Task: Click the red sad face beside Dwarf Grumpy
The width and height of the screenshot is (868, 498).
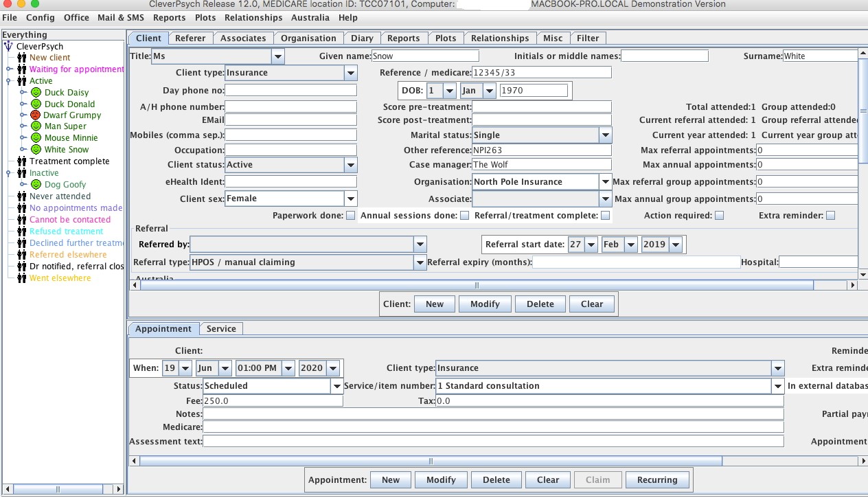Action: click(x=36, y=115)
